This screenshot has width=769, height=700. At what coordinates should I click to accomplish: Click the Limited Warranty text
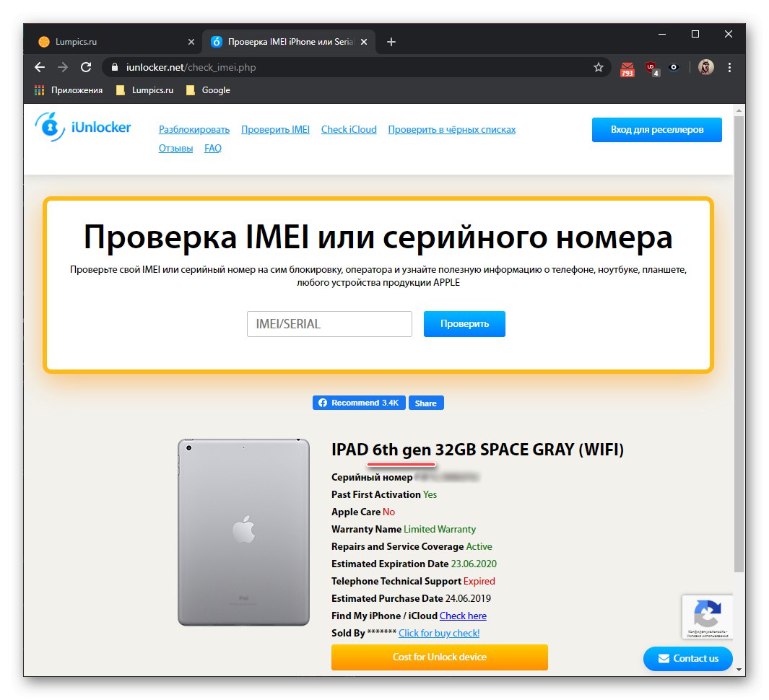coord(440,530)
